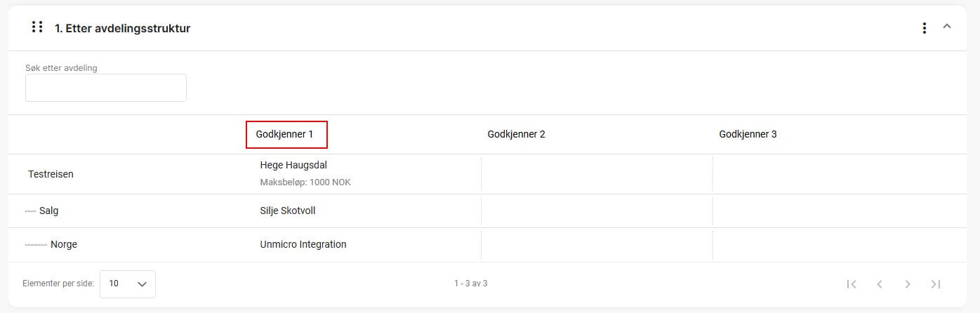The height and width of the screenshot is (313, 980).
Task: Jump to the last page
Action: pos(936,284)
